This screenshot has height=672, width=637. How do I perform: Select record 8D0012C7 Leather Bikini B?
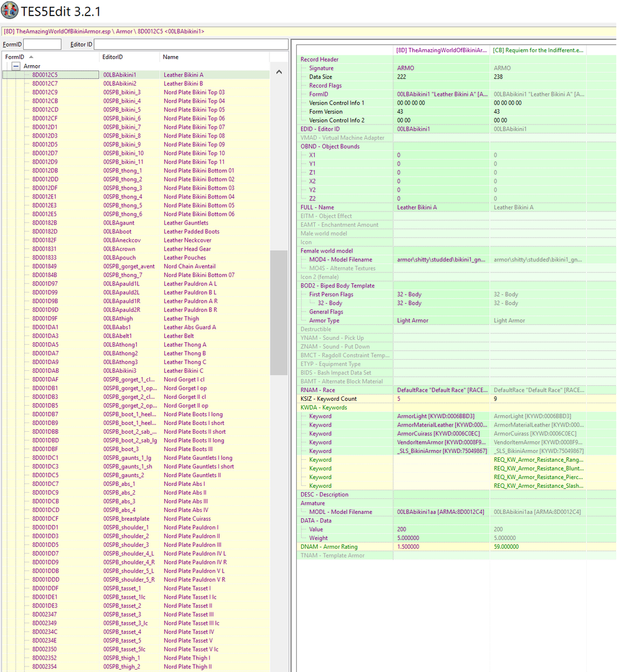136,83
